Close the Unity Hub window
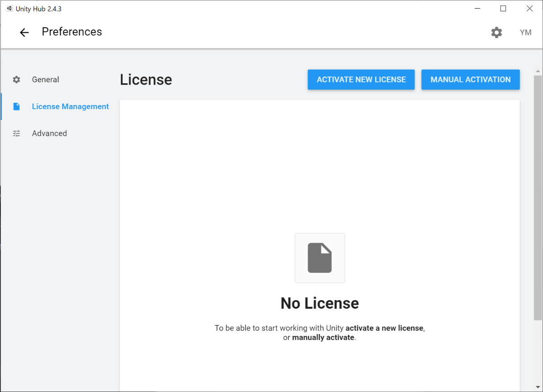This screenshot has width=543, height=392. point(529,9)
